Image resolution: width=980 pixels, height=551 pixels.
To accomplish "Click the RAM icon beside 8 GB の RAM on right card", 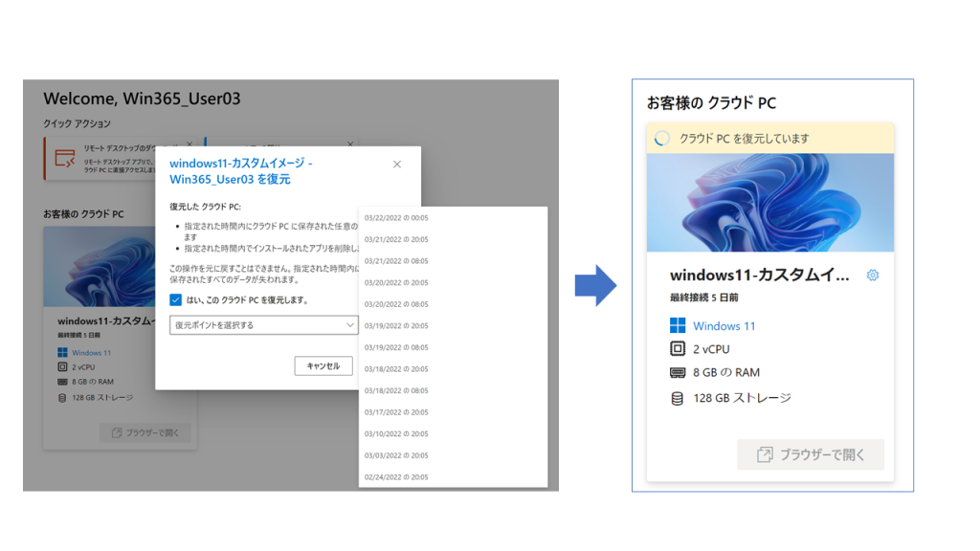I will [678, 372].
